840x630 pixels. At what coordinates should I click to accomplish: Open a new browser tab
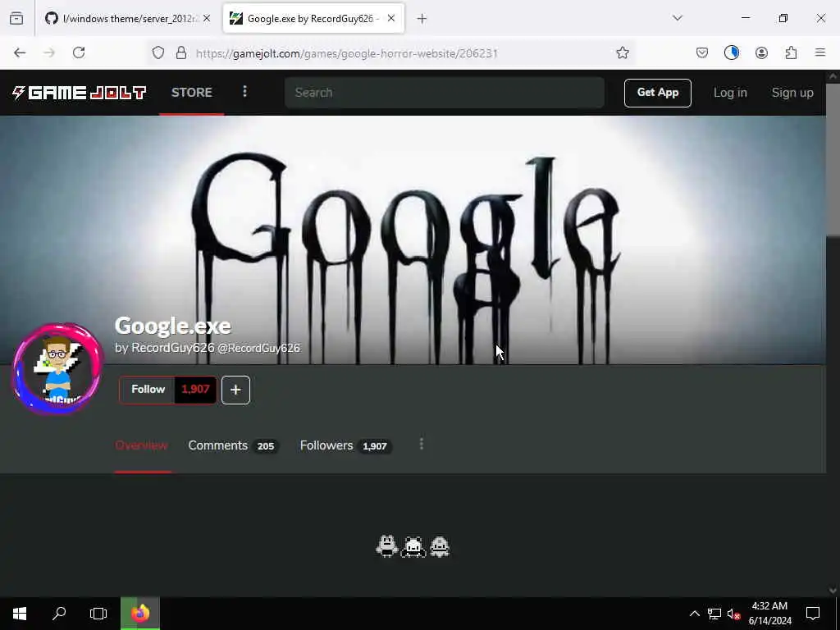click(x=422, y=19)
